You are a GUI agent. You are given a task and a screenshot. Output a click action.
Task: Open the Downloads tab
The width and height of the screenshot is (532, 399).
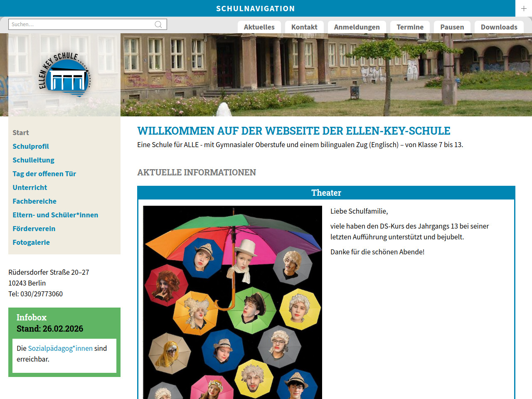tap(499, 27)
